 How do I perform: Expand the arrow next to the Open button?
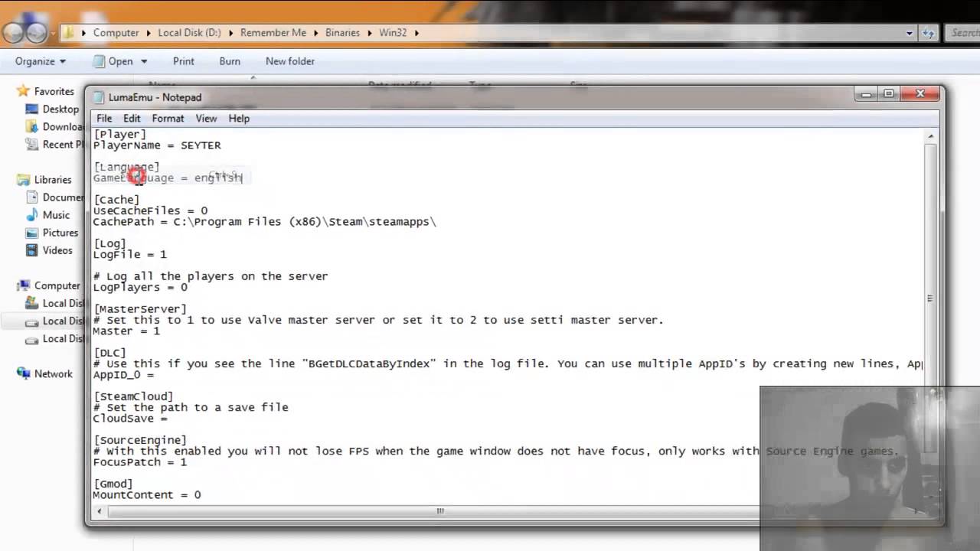coord(144,61)
